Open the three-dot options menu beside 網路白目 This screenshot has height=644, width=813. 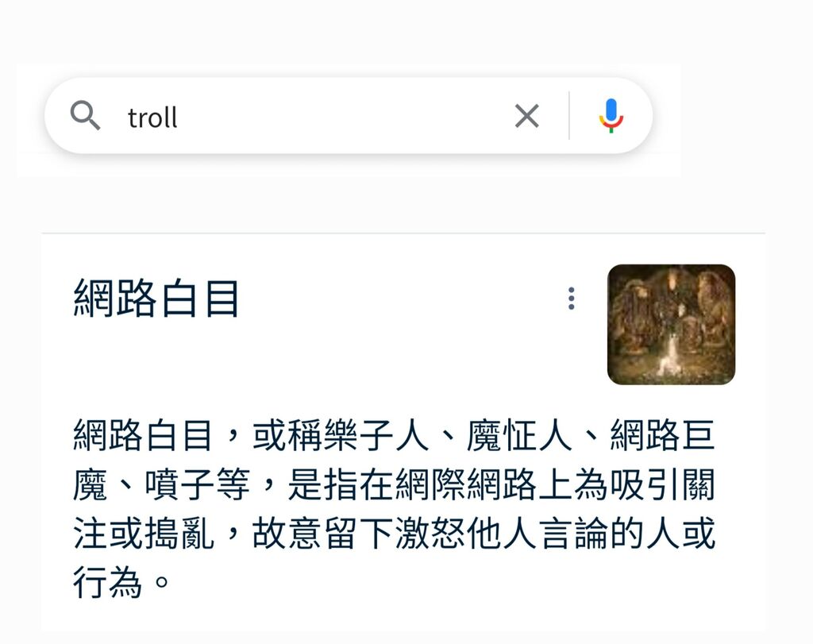pos(571,299)
